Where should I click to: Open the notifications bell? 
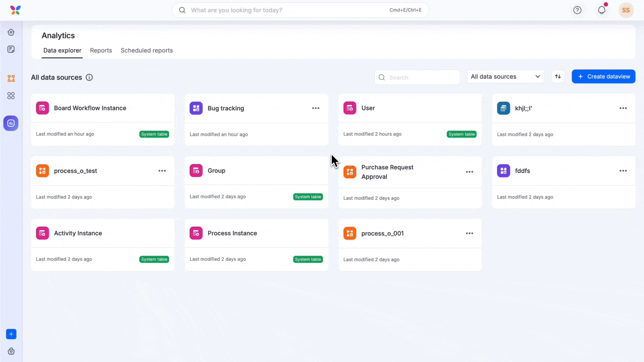point(602,10)
